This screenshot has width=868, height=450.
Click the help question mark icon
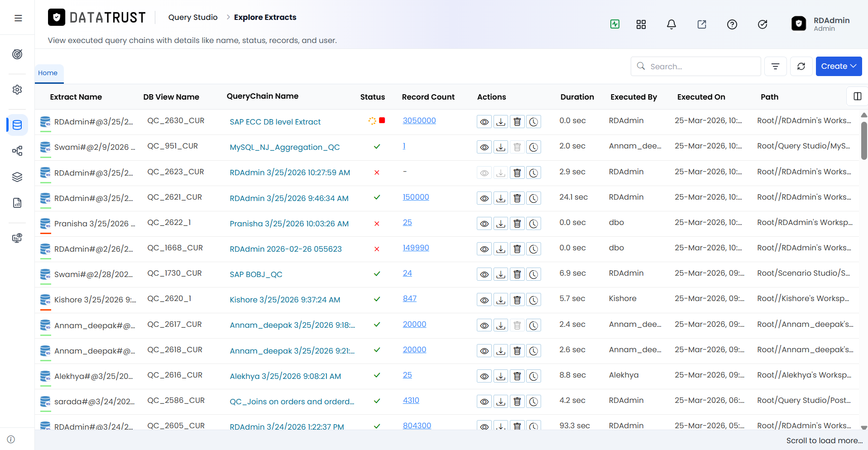pos(732,24)
